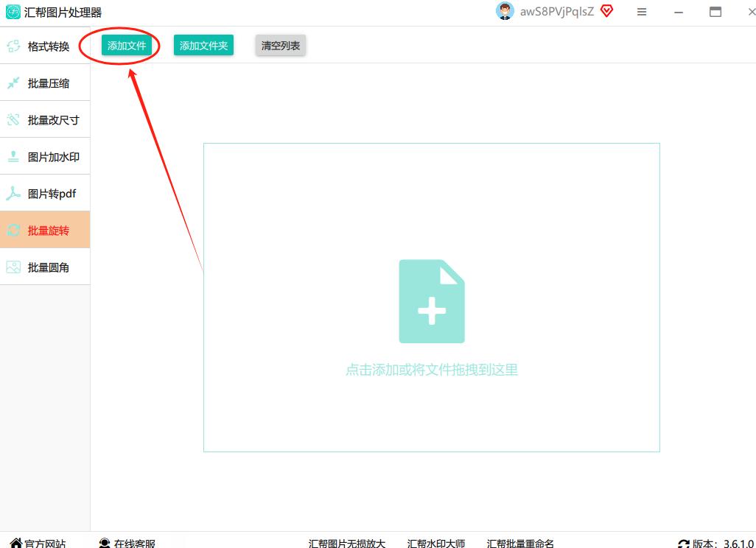Switch to 格式转换 tab
The image size is (756, 548).
coord(45,46)
